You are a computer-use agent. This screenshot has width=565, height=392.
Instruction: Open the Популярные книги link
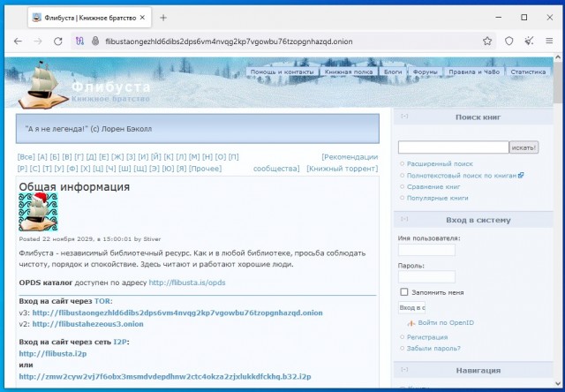(x=438, y=198)
